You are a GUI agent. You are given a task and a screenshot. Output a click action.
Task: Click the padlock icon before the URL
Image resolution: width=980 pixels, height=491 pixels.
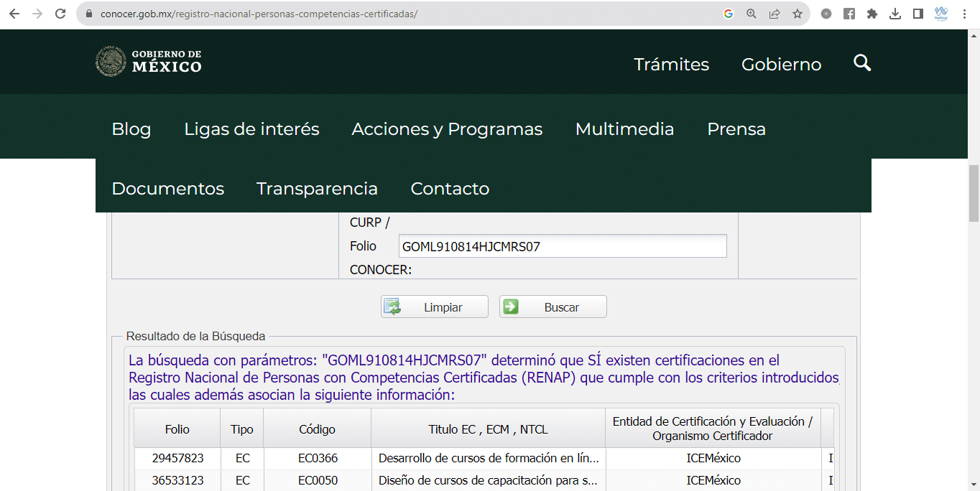pyautogui.click(x=88, y=13)
